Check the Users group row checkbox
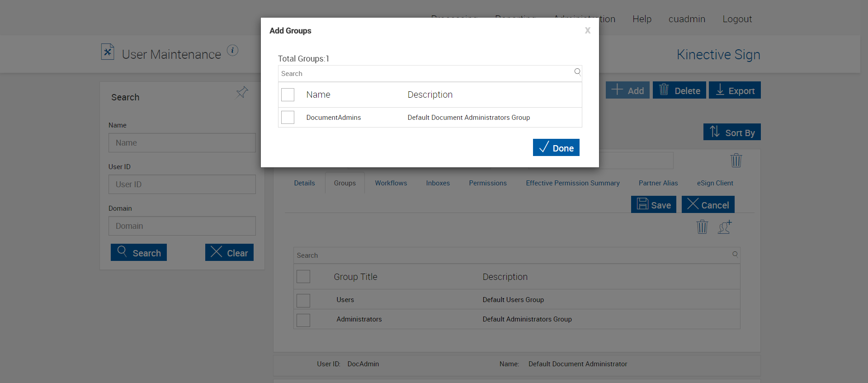The image size is (868, 383). 303,300
